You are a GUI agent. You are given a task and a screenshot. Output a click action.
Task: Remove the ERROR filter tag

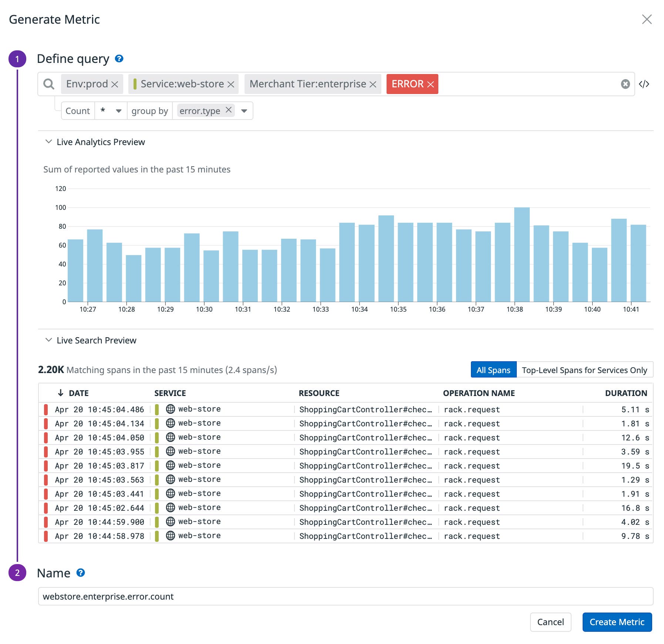(431, 84)
